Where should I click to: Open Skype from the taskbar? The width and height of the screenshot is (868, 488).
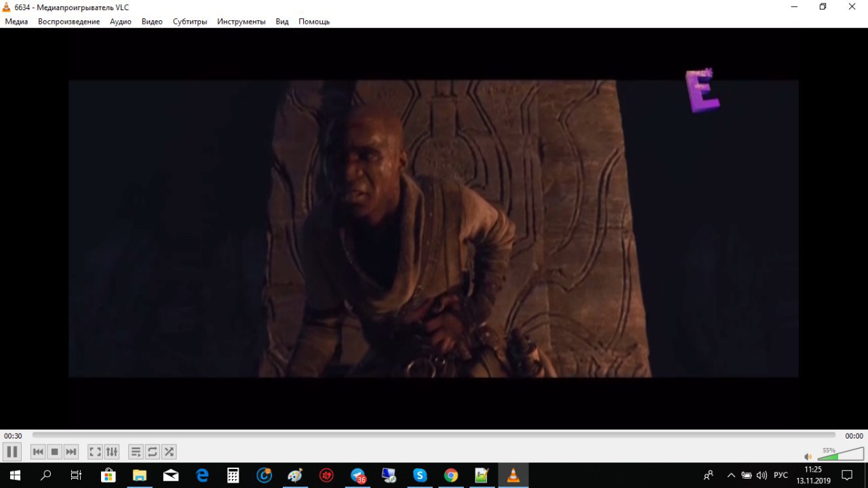pos(420,475)
